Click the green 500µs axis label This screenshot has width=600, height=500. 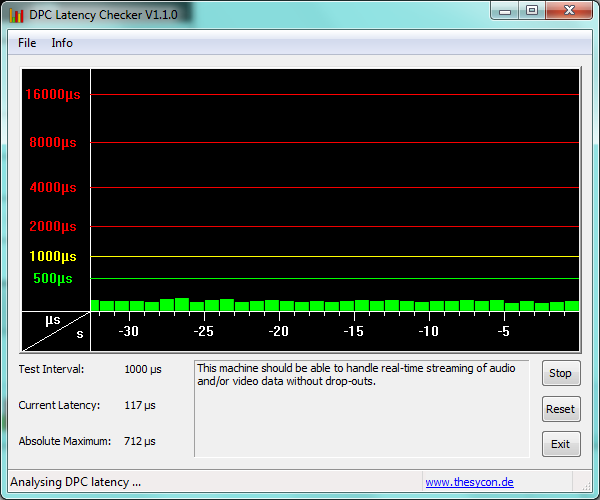click(53, 278)
